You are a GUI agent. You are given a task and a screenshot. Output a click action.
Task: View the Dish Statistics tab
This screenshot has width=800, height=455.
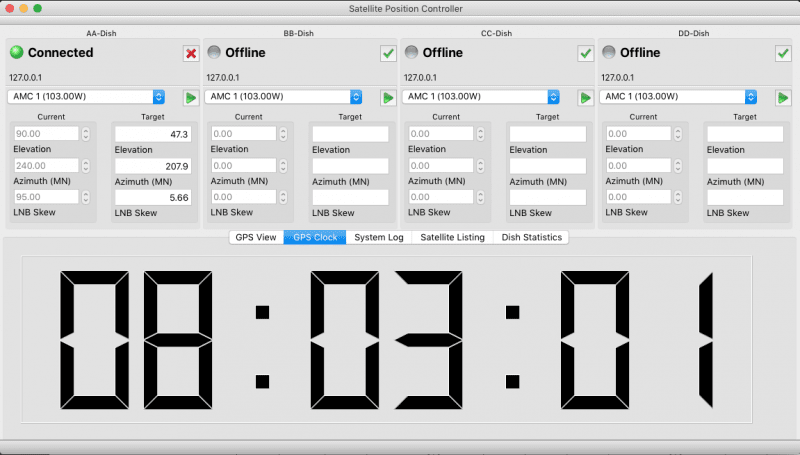(532, 237)
